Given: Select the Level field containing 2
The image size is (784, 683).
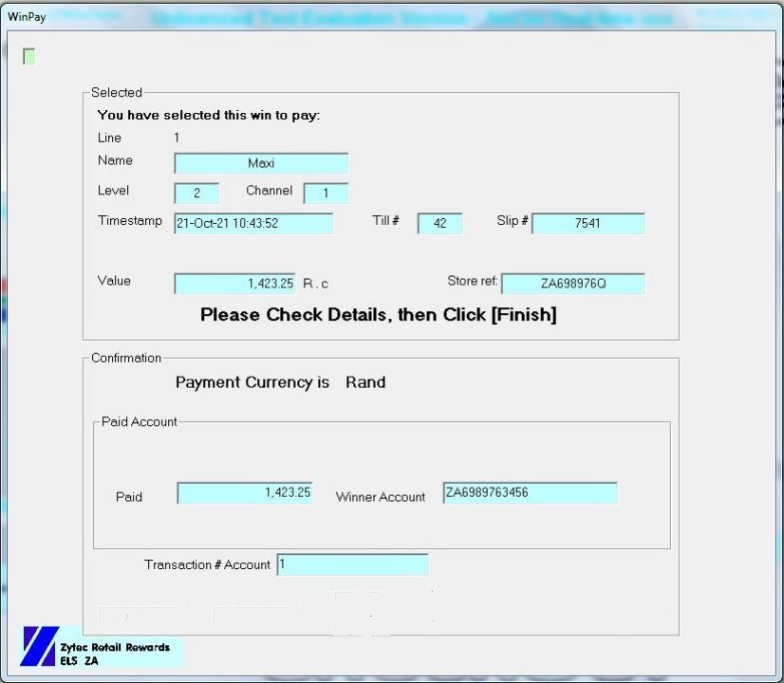Looking at the screenshot, I should (x=196, y=194).
